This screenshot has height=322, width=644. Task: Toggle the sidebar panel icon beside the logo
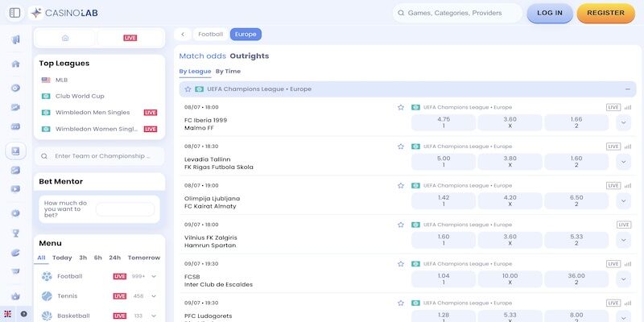click(14, 13)
